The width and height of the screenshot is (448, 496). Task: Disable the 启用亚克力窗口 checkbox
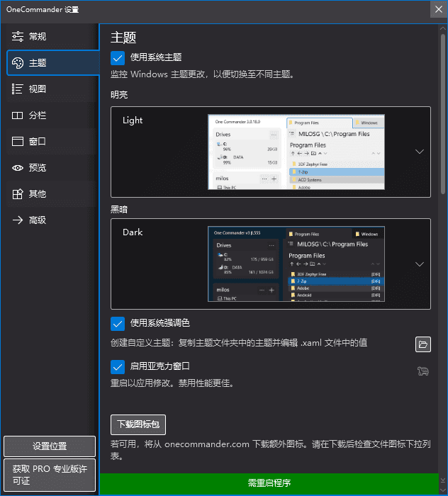[x=118, y=367]
